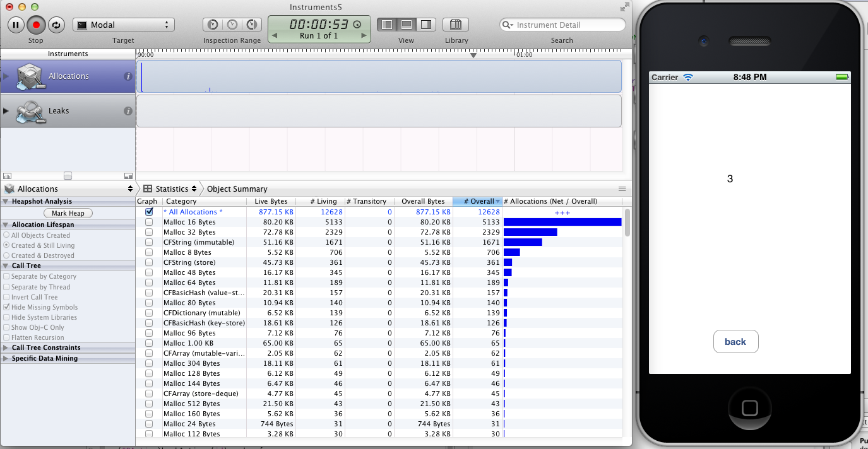Set inspection range end icon
The height and width of the screenshot is (449, 868).
click(252, 25)
